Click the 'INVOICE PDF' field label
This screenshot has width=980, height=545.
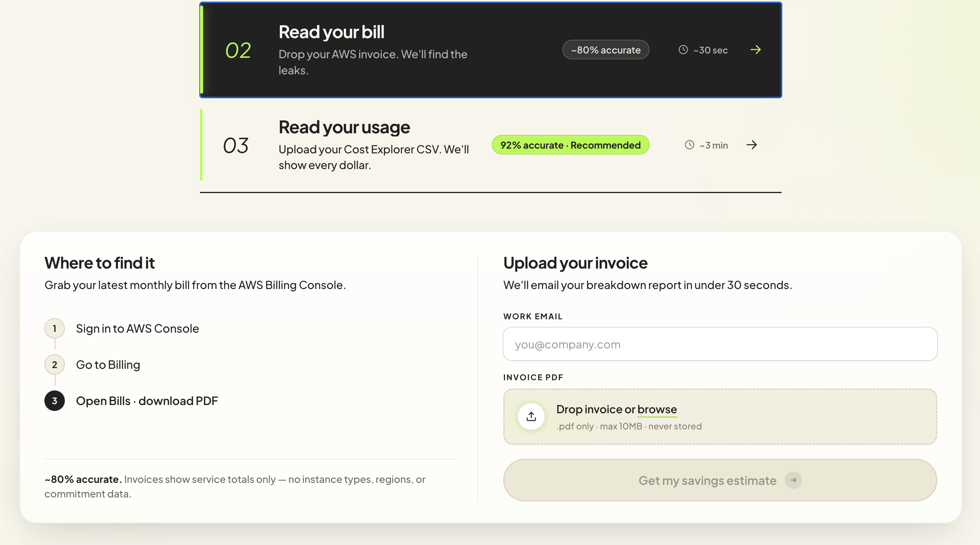pyautogui.click(x=533, y=377)
